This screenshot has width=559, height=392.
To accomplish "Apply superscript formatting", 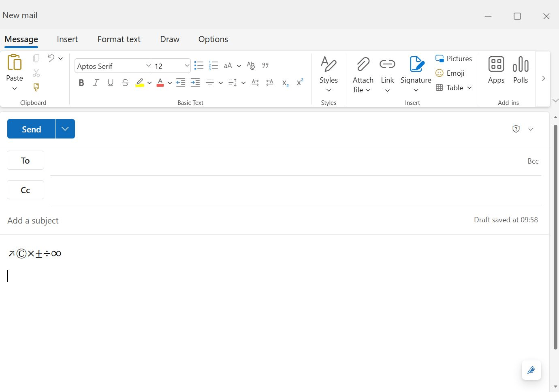I will (x=300, y=81).
